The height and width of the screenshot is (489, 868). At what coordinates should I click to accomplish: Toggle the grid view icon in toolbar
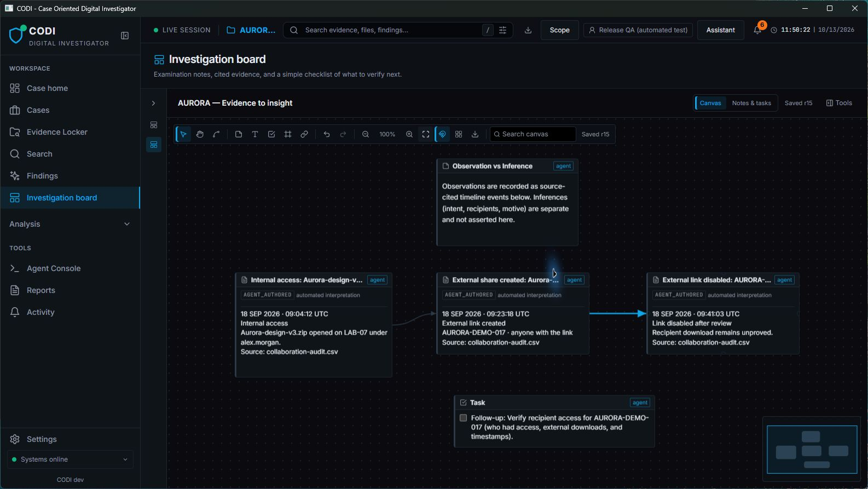click(x=459, y=134)
